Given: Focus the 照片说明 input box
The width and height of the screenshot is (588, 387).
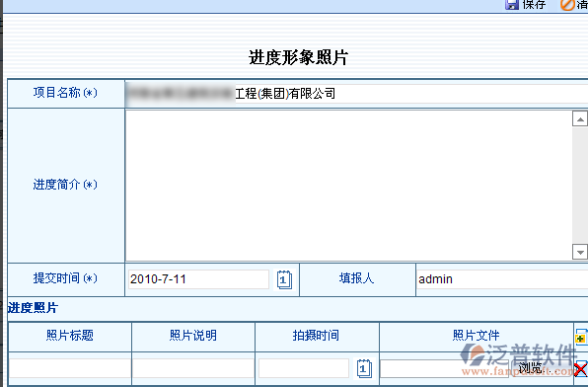Looking at the screenshot, I should click(x=193, y=368).
